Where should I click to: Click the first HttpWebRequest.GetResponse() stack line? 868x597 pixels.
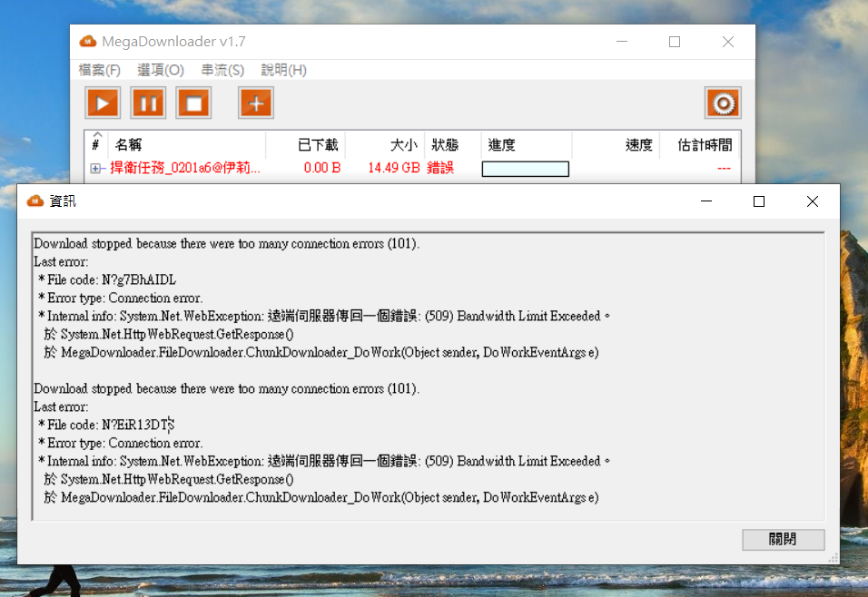(169, 334)
